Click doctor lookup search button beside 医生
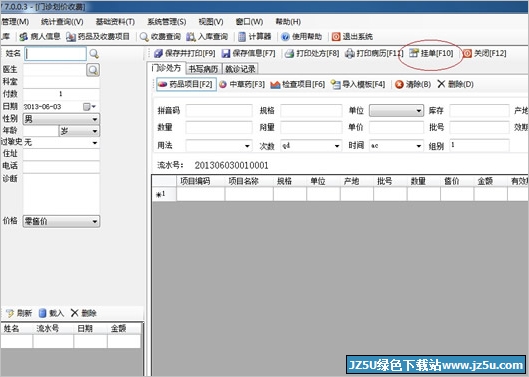 [93, 70]
